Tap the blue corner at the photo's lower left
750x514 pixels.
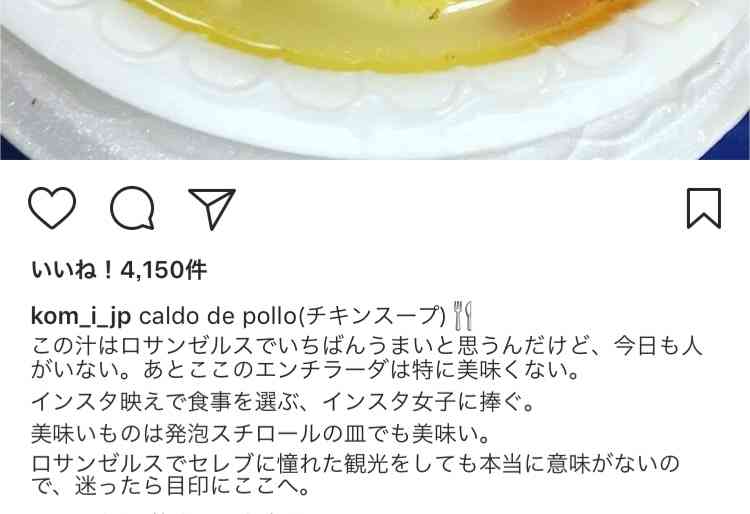click(x=9, y=149)
